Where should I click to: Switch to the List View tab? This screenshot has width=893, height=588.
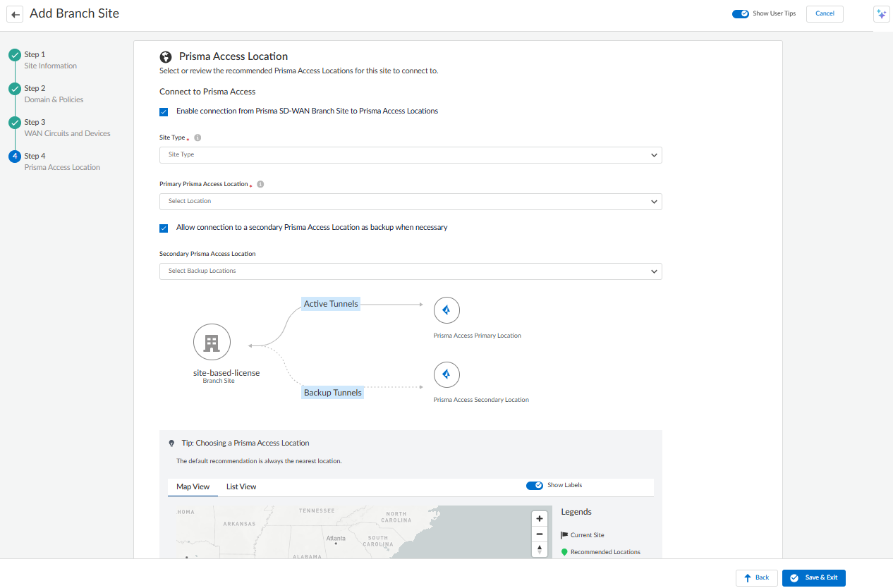pos(241,487)
